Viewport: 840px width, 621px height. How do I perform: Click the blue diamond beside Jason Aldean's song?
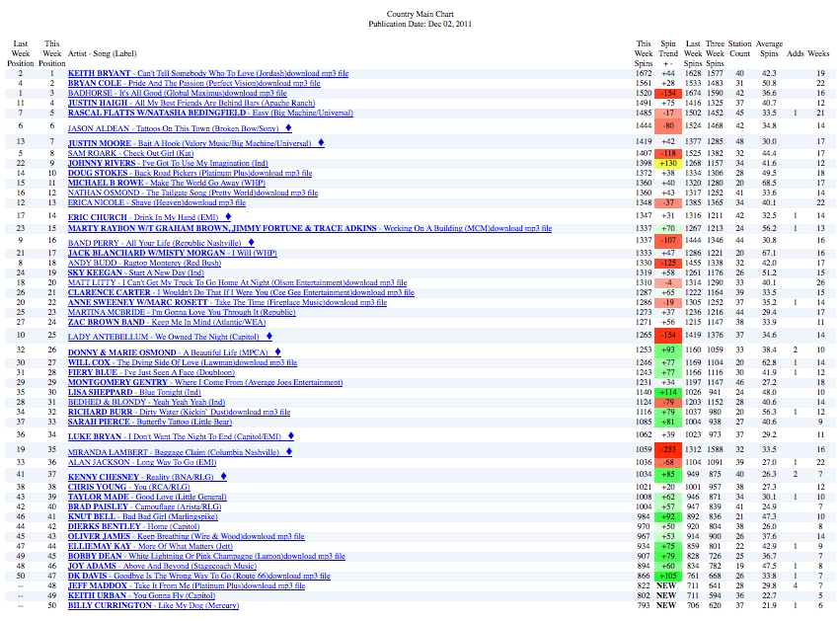point(288,127)
